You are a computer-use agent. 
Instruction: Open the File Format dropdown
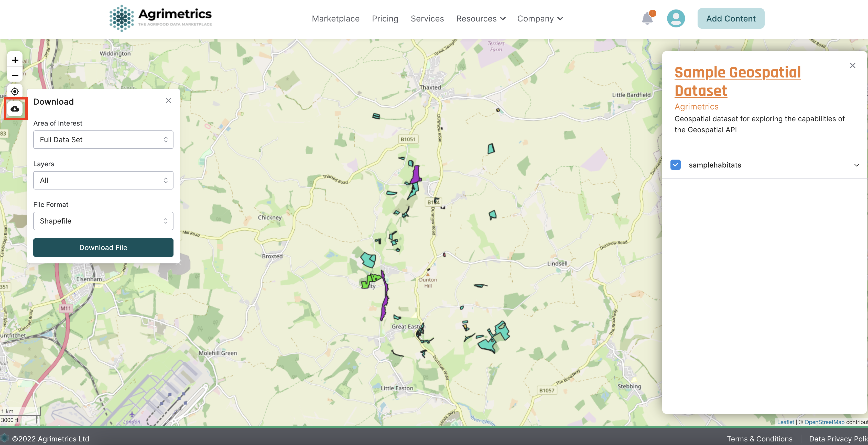[103, 221]
